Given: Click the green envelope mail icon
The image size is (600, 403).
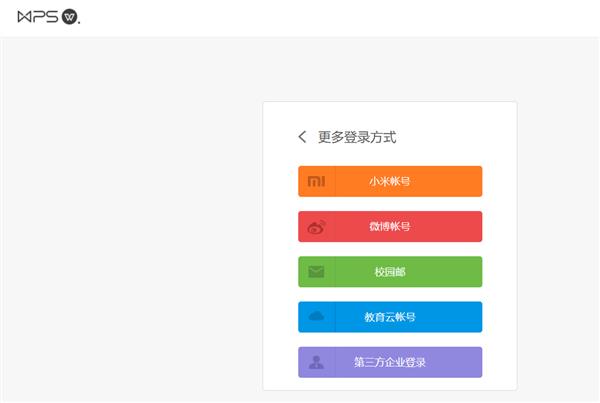Looking at the screenshot, I should 316,272.
